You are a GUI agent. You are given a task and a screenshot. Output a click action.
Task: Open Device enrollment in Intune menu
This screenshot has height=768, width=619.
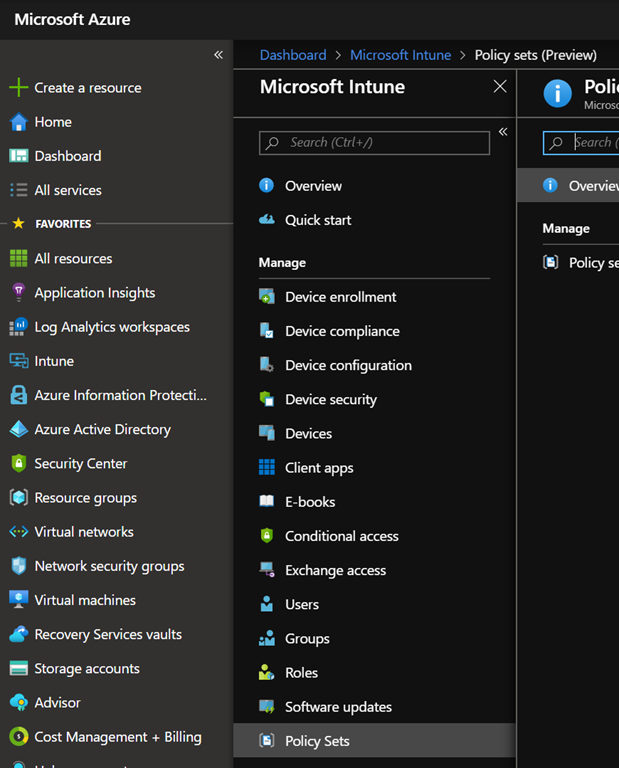pos(340,297)
